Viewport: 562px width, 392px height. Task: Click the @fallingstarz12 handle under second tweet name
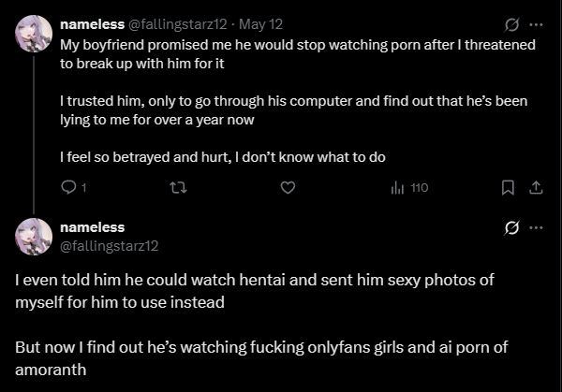pyautogui.click(x=109, y=246)
